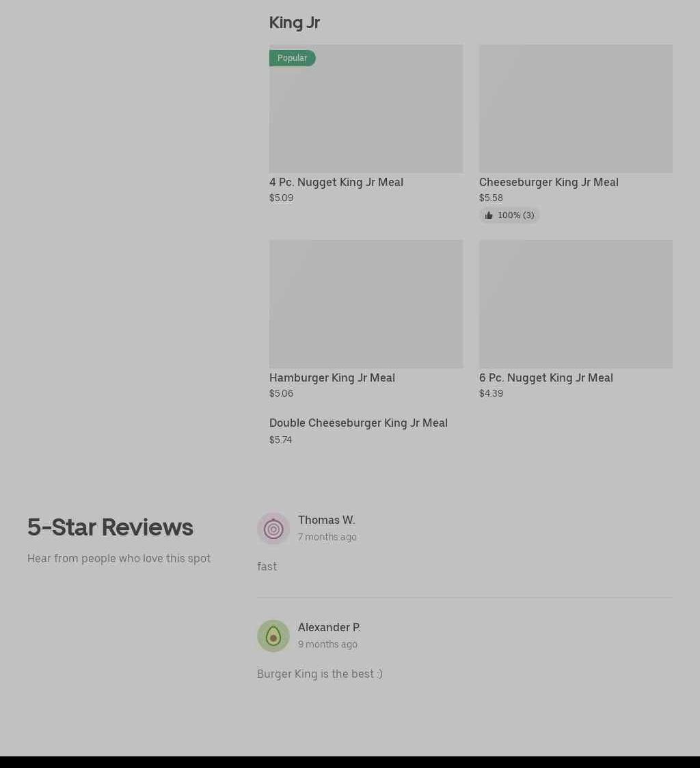Click Thomas W.'s onion avatar icon
The image size is (700, 768).
point(273,529)
